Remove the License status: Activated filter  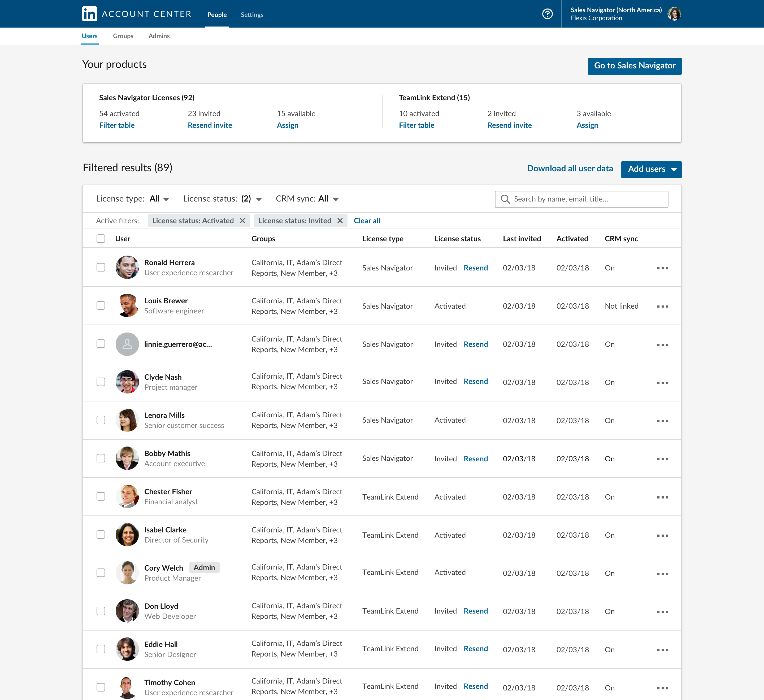(242, 220)
